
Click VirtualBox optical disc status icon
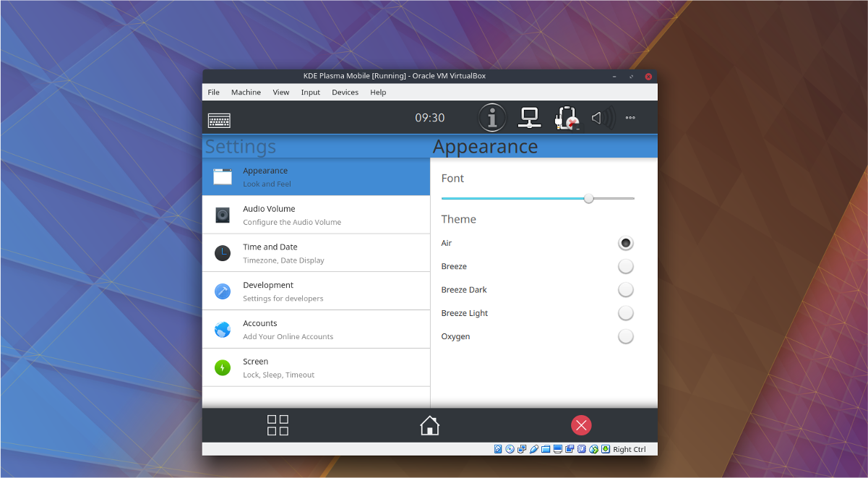pyautogui.click(x=510, y=449)
